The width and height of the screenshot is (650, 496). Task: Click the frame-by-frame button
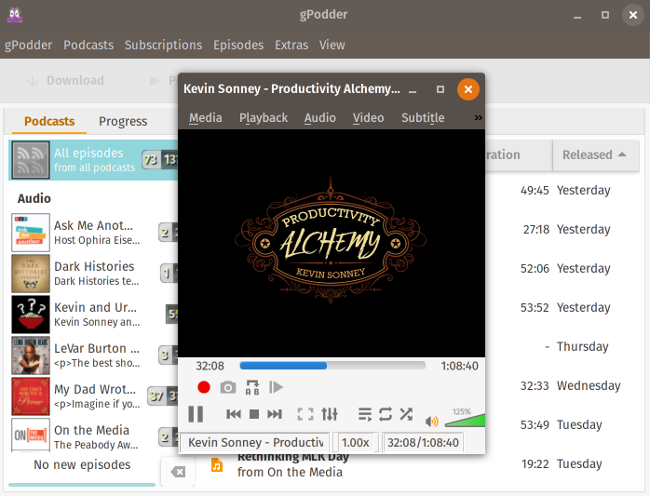pyautogui.click(x=277, y=387)
